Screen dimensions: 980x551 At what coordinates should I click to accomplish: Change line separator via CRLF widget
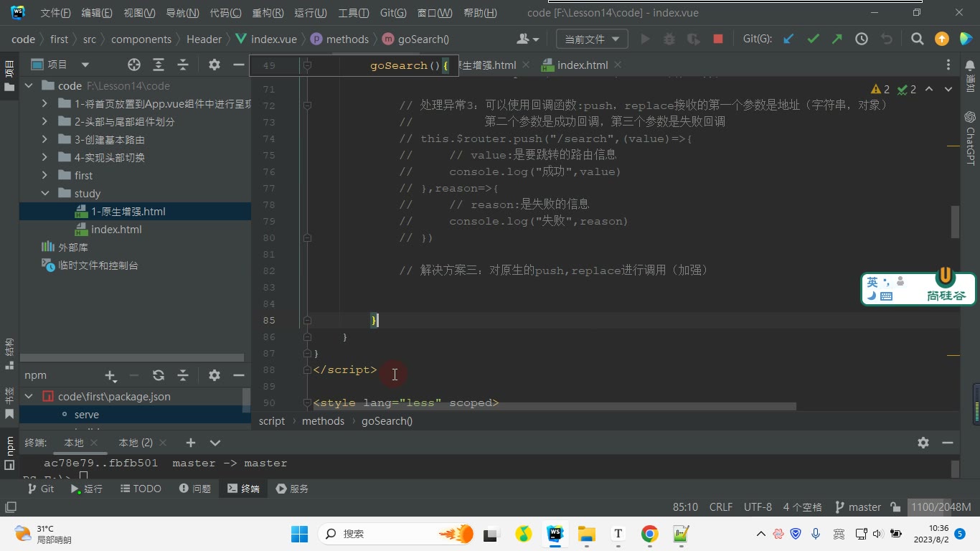[721, 507]
